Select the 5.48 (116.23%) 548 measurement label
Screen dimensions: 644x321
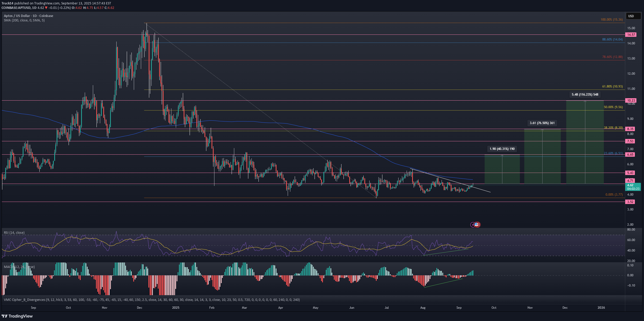click(585, 95)
